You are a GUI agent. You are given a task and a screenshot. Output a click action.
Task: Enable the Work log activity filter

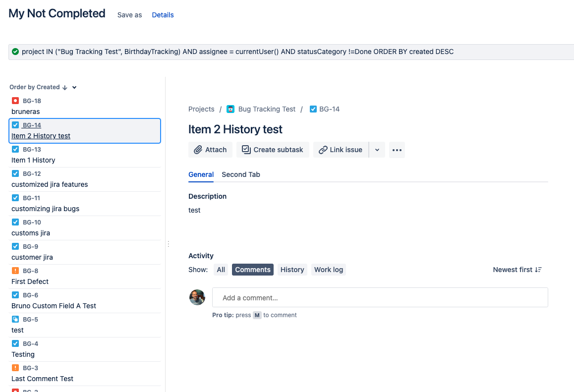(328, 269)
